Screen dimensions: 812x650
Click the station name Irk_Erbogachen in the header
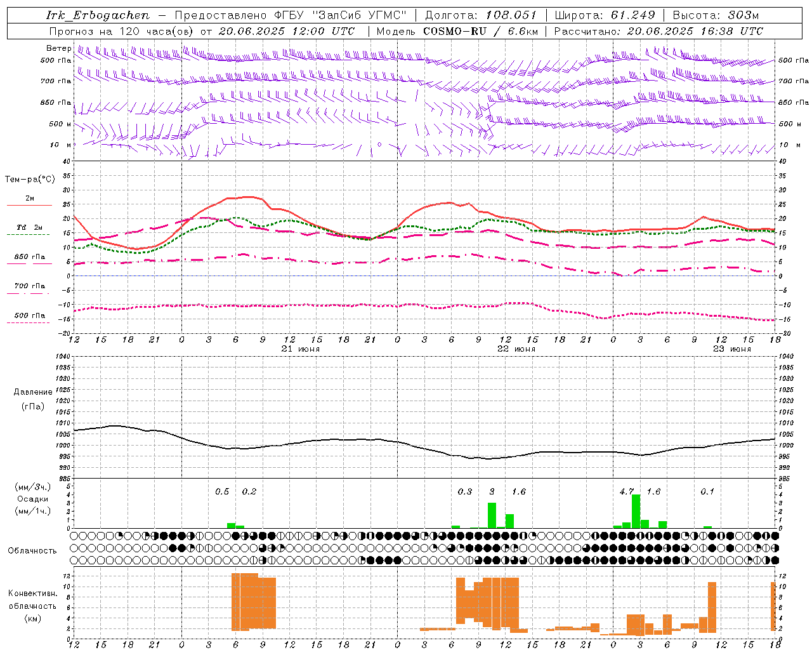click(98, 15)
